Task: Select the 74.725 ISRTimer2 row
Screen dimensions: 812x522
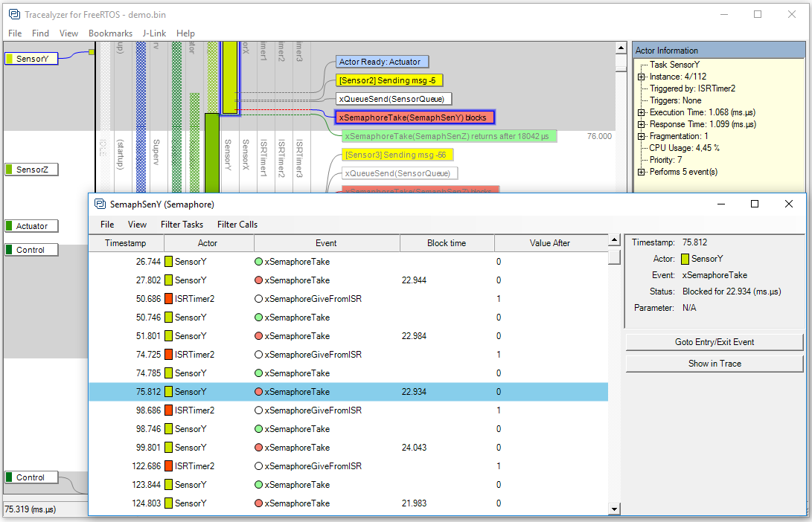Action: point(348,355)
